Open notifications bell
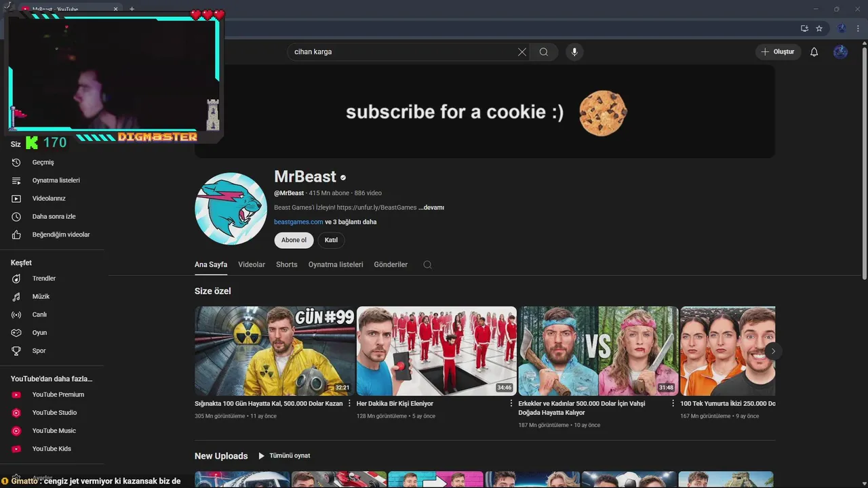Image resolution: width=868 pixels, height=488 pixels. (x=814, y=52)
